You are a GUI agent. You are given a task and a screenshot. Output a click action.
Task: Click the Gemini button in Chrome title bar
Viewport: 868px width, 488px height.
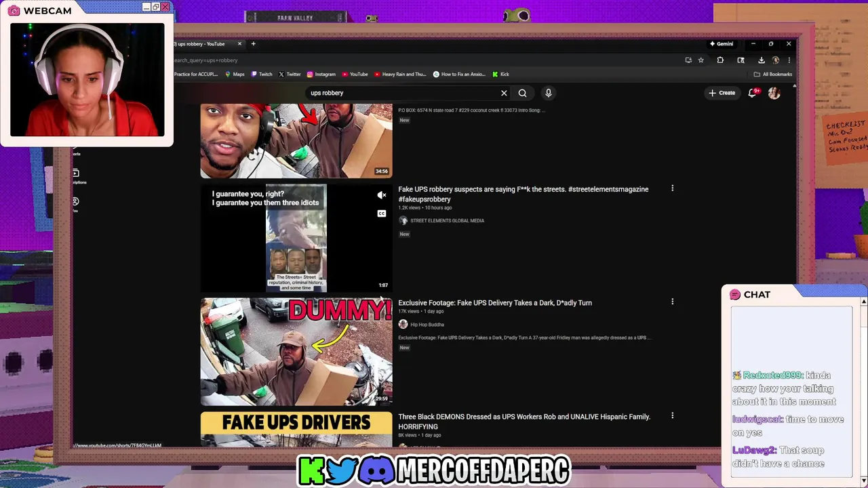click(x=721, y=44)
